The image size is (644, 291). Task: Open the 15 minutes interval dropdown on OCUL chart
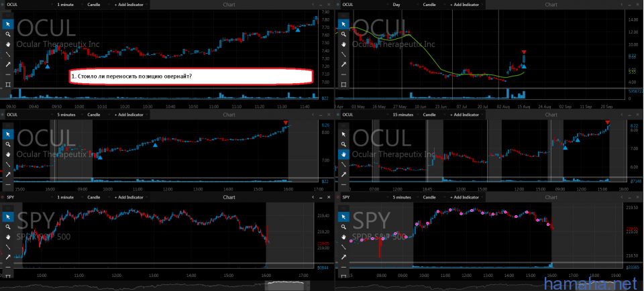coord(405,115)
